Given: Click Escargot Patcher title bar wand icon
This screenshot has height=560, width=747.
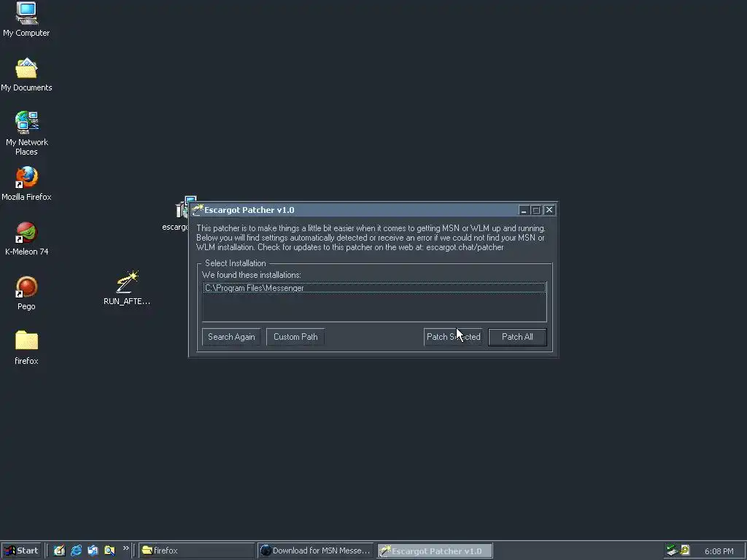Looking at the screenshot, I should point(197,210).
